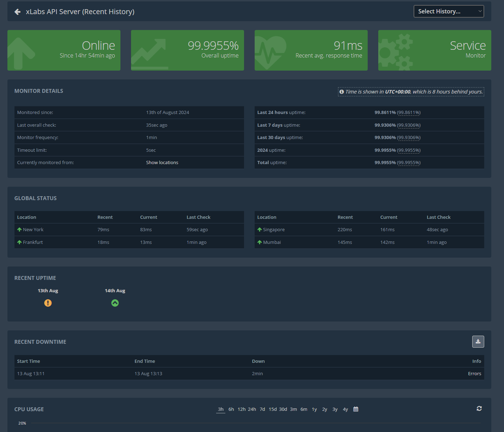This screenshot has width=504, height=432.
Task: Click the Timeout limit 5sec value
Action: [x=151, y=150]
